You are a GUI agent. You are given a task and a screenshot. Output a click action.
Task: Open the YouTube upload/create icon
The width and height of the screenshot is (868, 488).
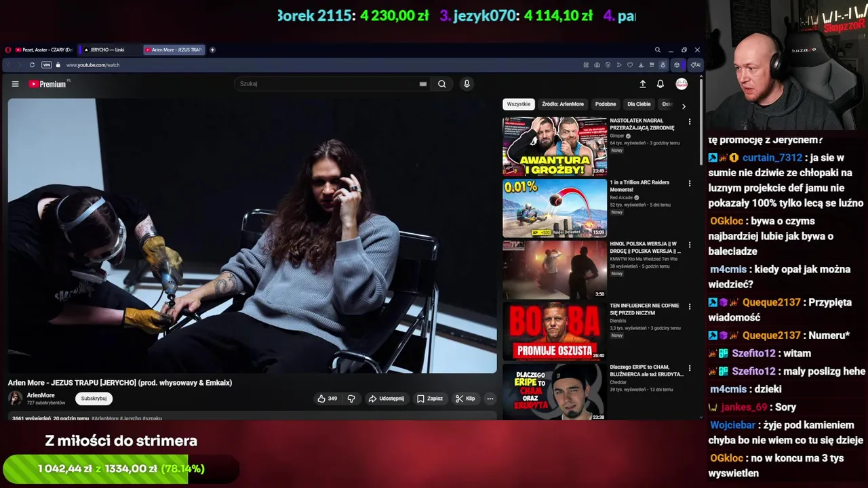click(x=643, y=84)
